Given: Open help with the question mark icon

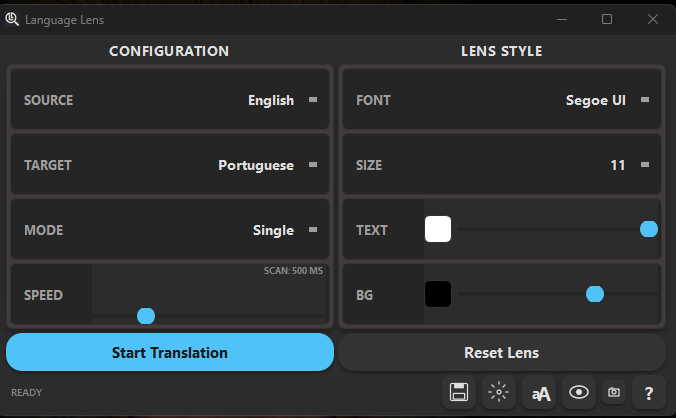Looking at the screenshot, I should [x=649, y=392].
